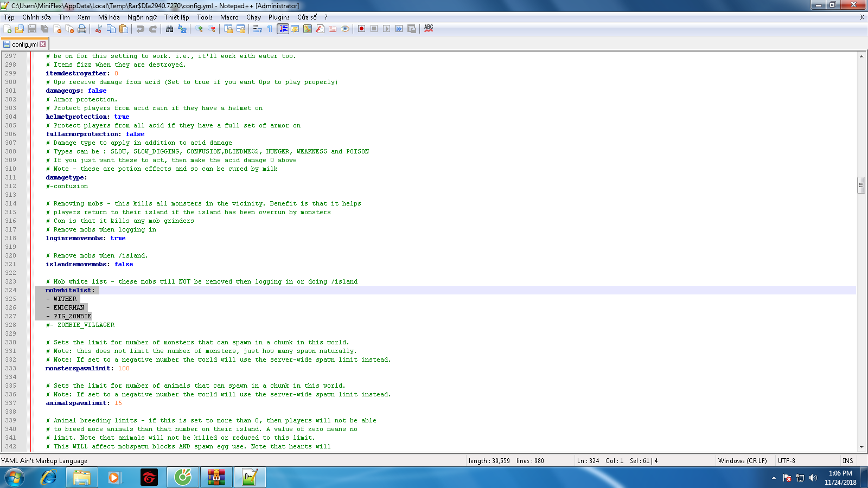Open the Cửa sổ menu

coord(307,17)
